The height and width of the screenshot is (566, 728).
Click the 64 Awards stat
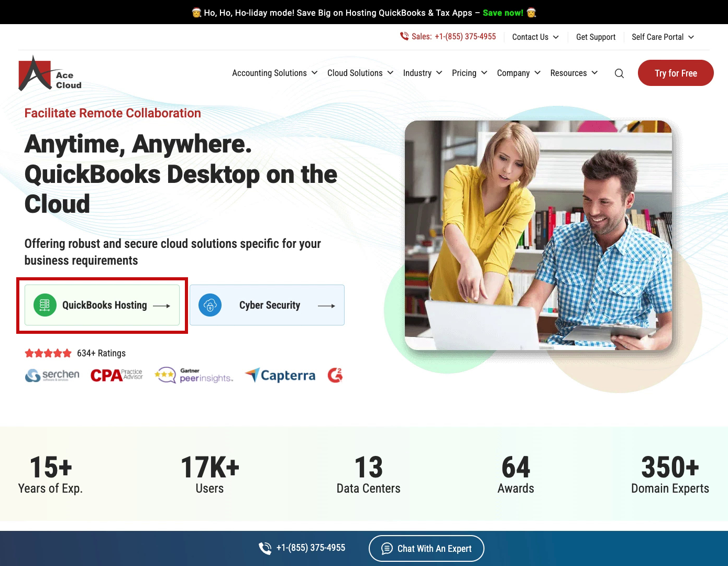point(516,475)
